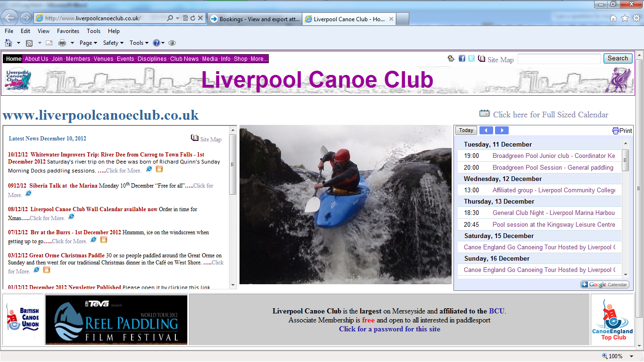Screen dimensions: 644x362
Task: Click the weather icon in site header
Action: (451, 58)
